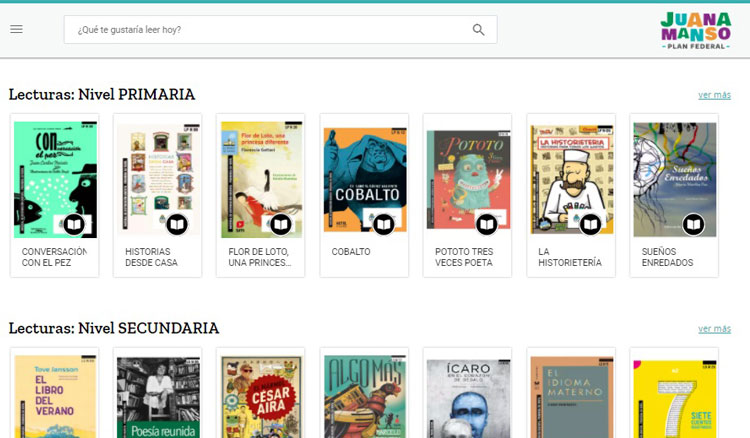Open book icon on Flor de Loto cover

(280, 224)
